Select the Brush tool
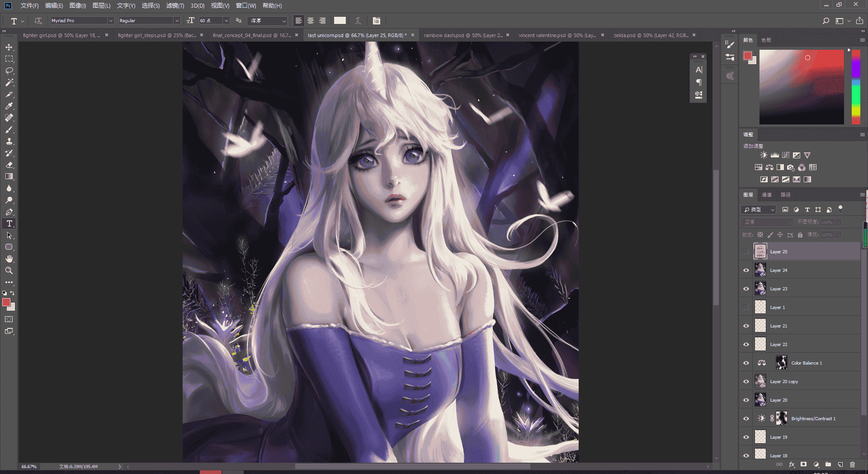 point(9,130)
